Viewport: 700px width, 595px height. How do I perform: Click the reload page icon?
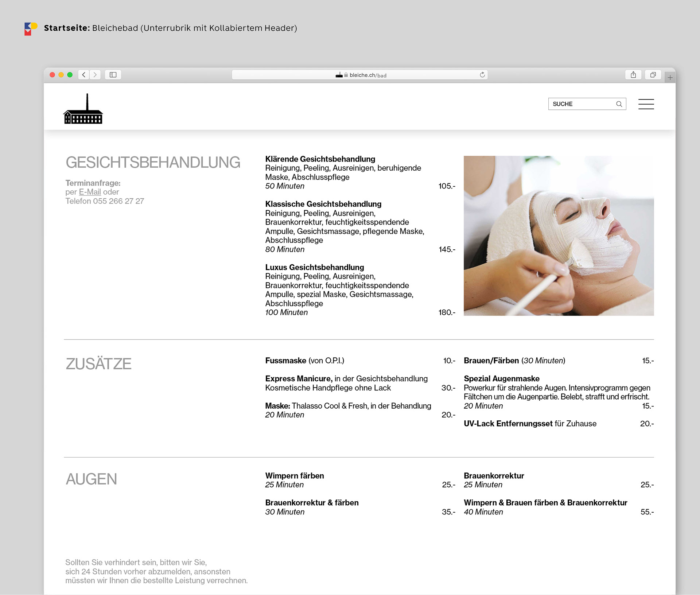coord(482,75)
